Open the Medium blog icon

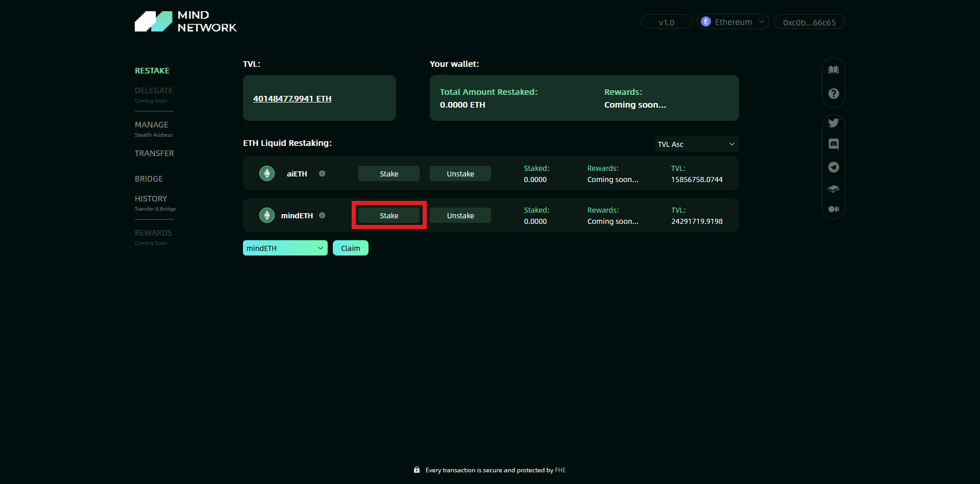pyautogui.click(x=834, y=209)
